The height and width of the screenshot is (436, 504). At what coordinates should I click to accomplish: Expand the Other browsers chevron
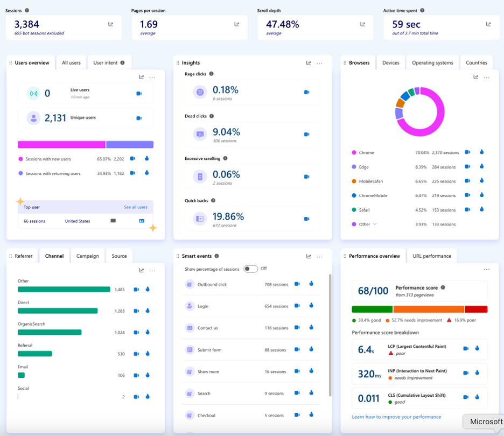click(375, 224)
